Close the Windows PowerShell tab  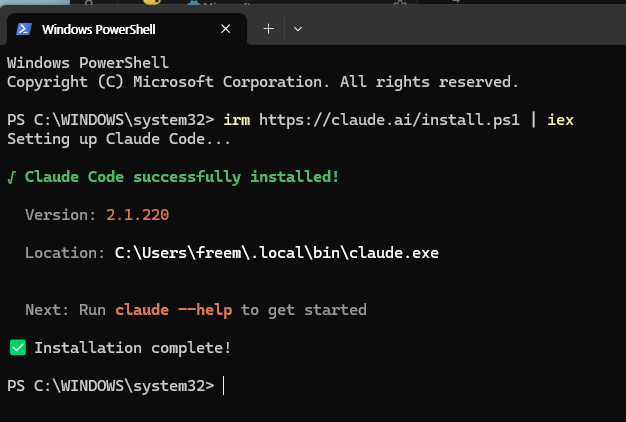226,29
